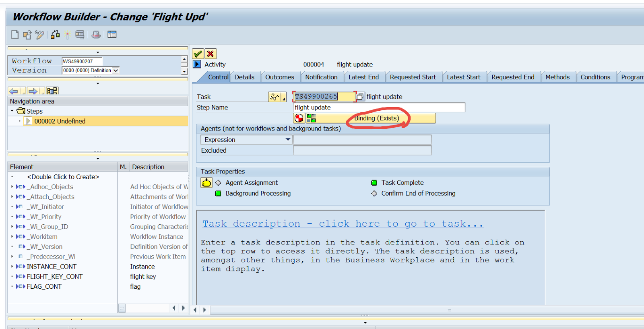Click the blue back arrow in navigation
This screenshot has height=329, width=644.
[14, 91]
